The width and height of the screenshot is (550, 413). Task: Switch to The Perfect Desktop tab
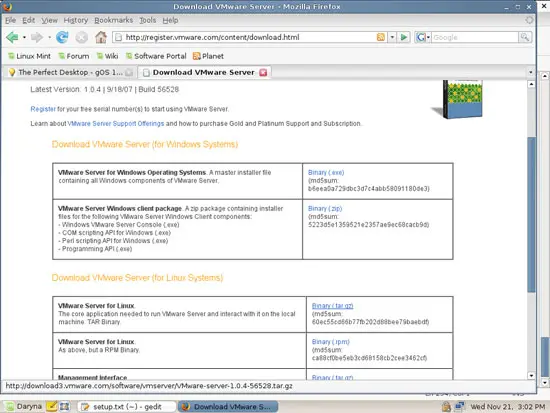pos(70,72)
